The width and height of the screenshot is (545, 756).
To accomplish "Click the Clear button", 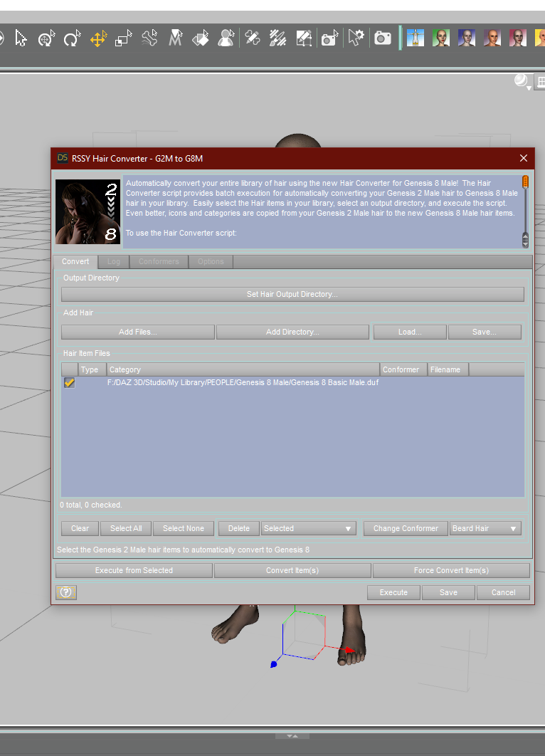I will [x=80, y=528].
